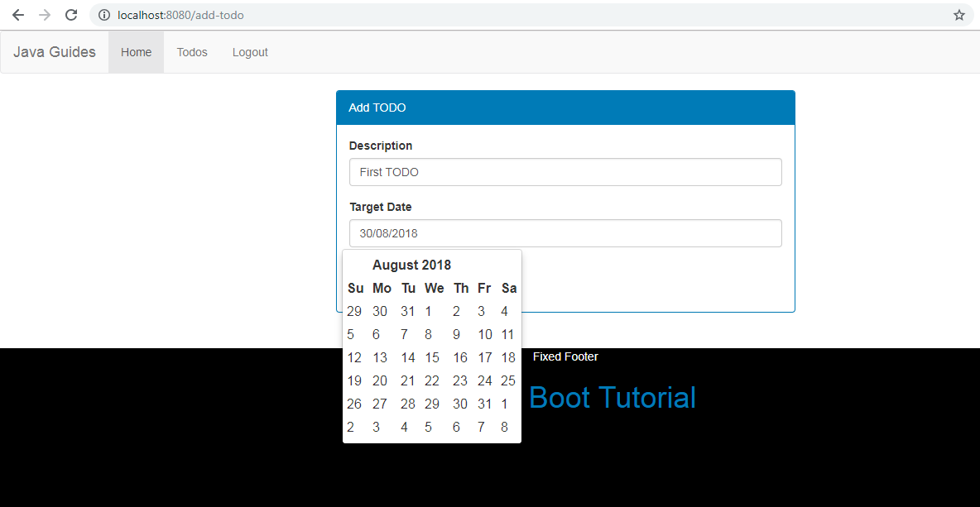980x507 pixels.
Task: Pick September 5 from the calendar overflow row
Action: tap(428, 427)
